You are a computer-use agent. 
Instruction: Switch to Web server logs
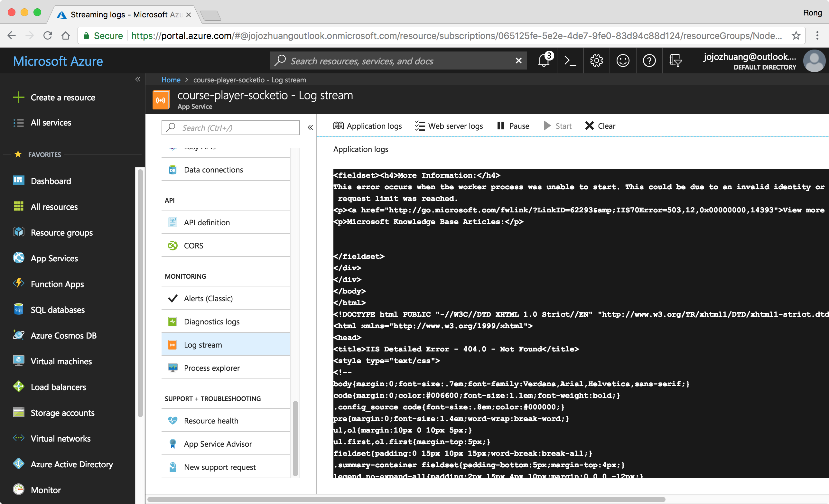coord(449,126)
